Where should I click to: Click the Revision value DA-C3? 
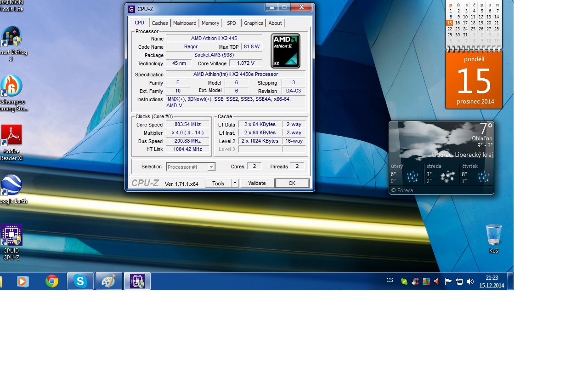click(x=293, y=91)
